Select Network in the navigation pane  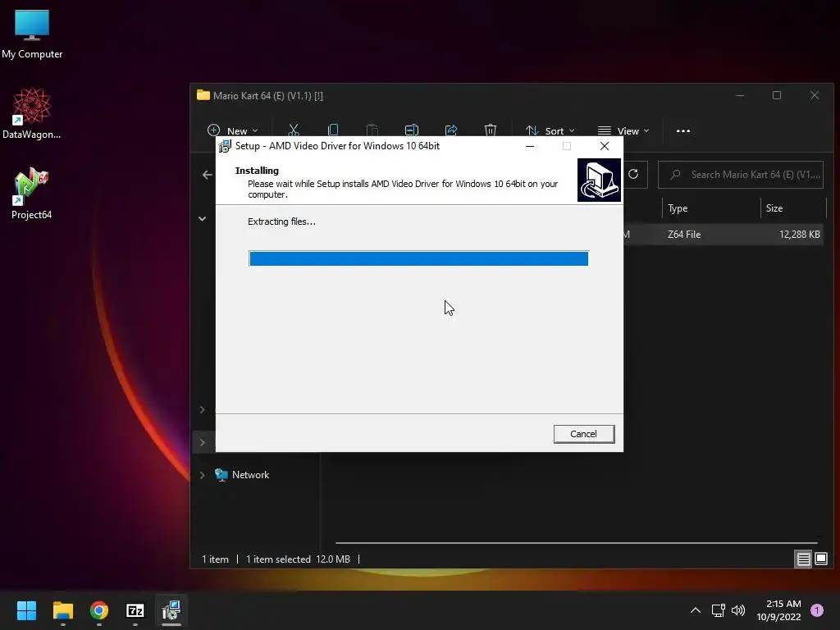(250, 475)
